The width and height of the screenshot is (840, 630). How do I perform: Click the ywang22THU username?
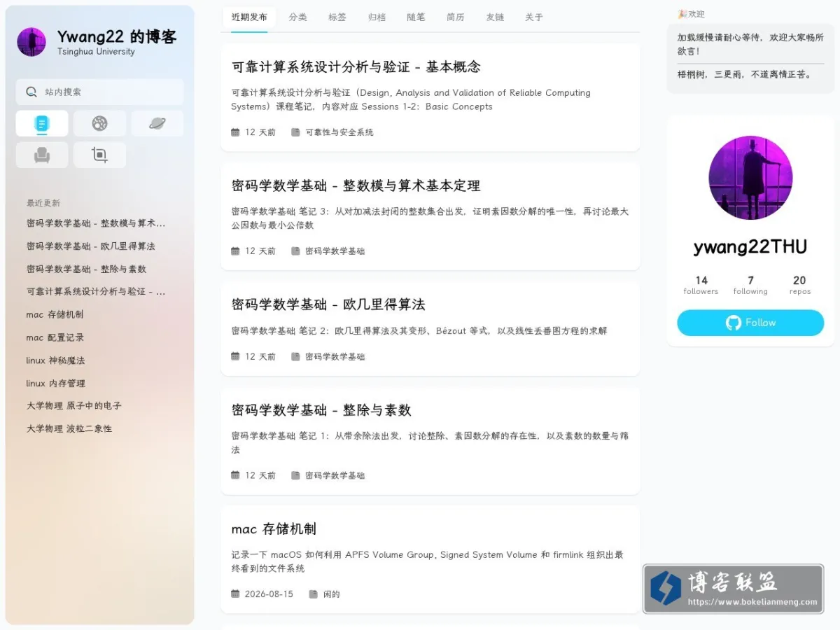pos(750,246)
